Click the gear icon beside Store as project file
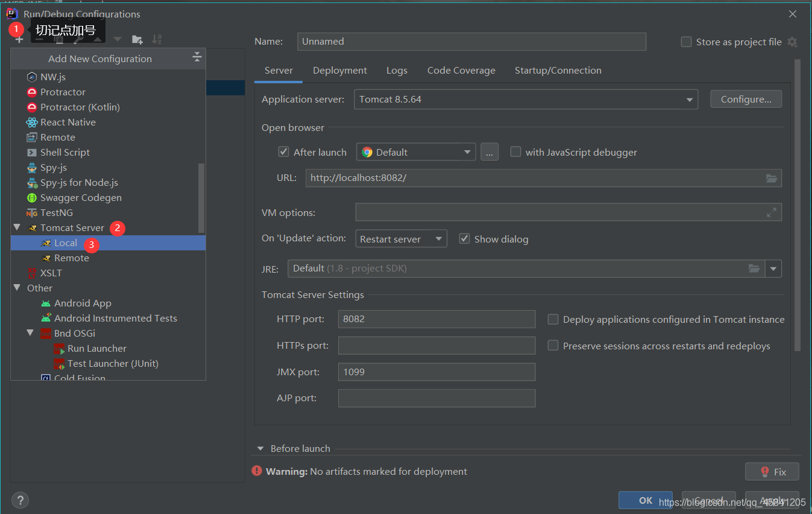The image size is (812, 514). point(792,42)
